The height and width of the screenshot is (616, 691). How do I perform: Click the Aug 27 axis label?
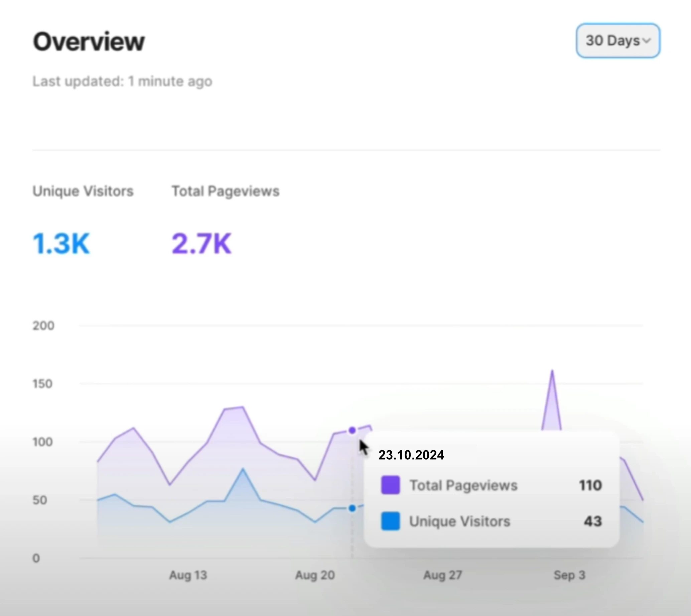(443, 575)
